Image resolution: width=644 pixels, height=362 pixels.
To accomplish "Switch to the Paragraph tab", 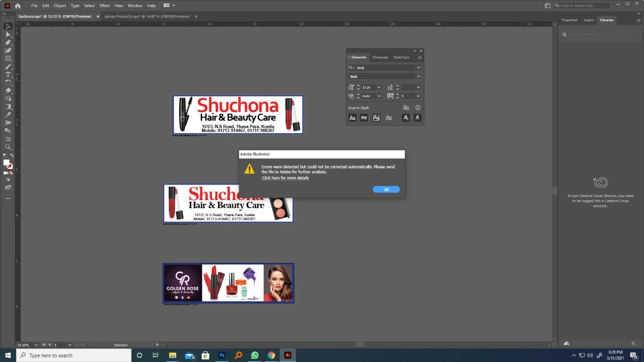I will pos(380,57).
